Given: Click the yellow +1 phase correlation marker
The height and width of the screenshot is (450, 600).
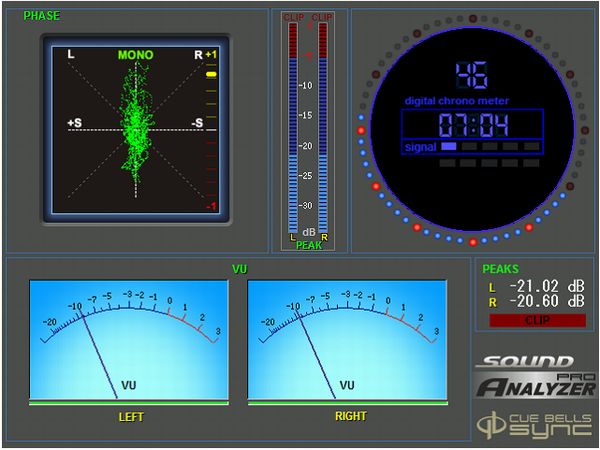Looking at the screenshot, I should 211,75.
